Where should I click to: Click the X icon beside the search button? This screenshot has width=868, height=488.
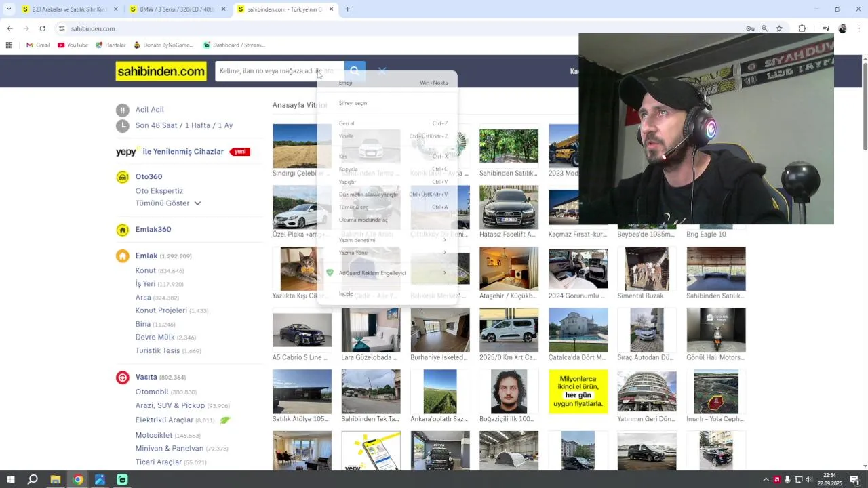(x=382, y=70)
